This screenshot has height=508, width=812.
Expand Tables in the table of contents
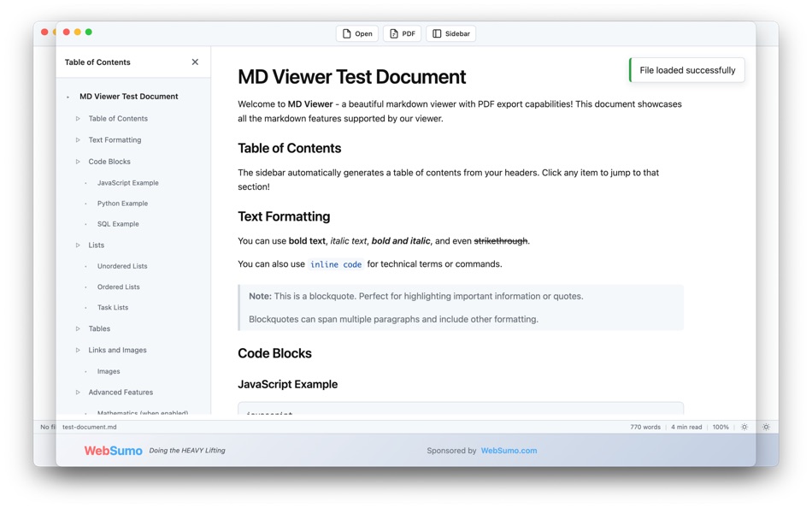(x=77, y=328)
